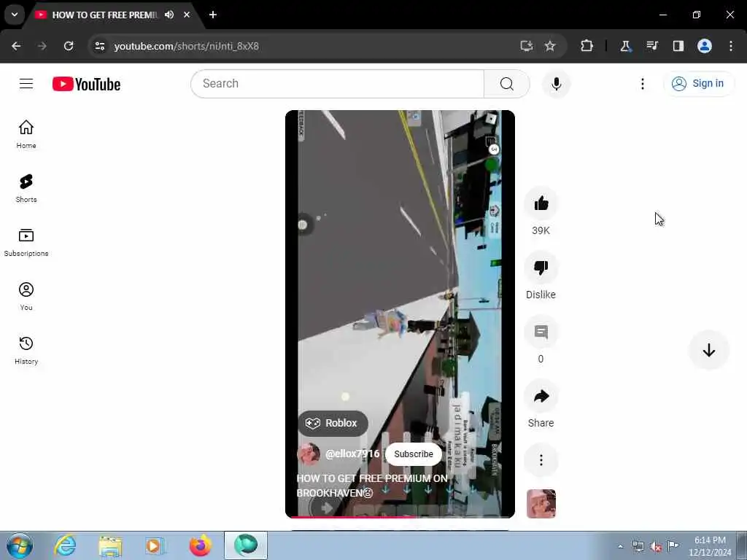Show hidden system tray icons

click(620, 546)
